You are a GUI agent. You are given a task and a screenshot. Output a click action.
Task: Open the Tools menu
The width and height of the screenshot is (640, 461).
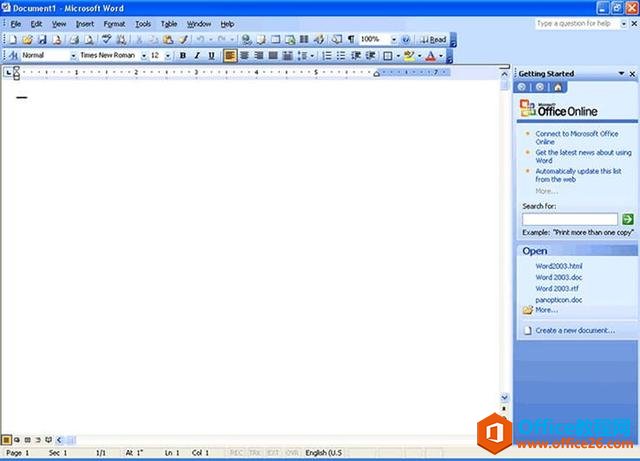(x=143, y=24)
